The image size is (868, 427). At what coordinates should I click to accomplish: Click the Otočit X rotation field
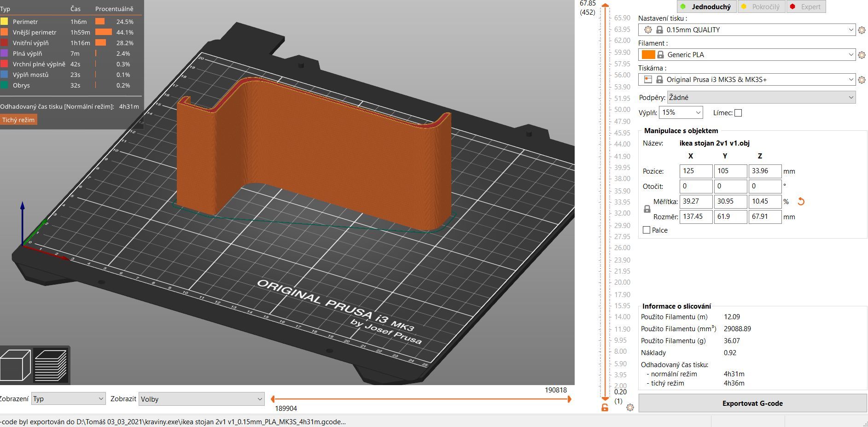coord(696,186)
